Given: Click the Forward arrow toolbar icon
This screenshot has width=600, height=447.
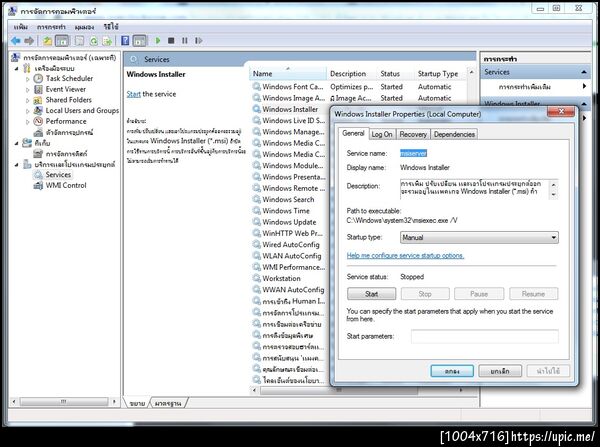Looking at the screenshot, I should 29,41.
